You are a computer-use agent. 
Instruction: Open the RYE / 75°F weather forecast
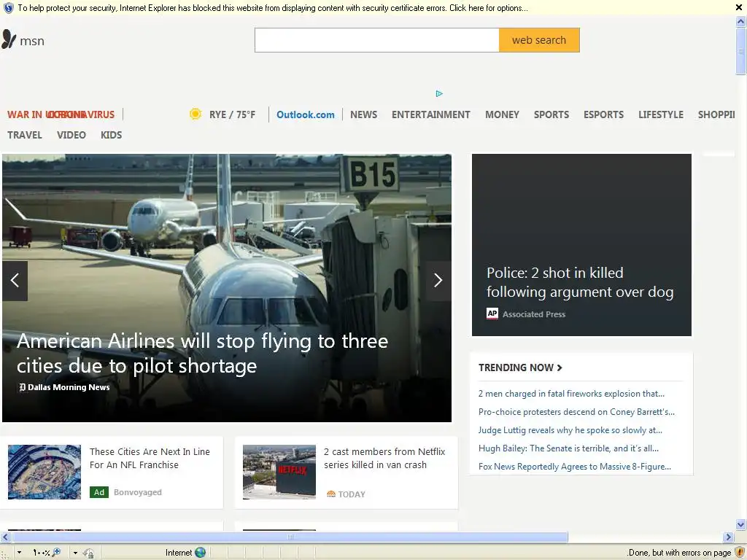233,114
